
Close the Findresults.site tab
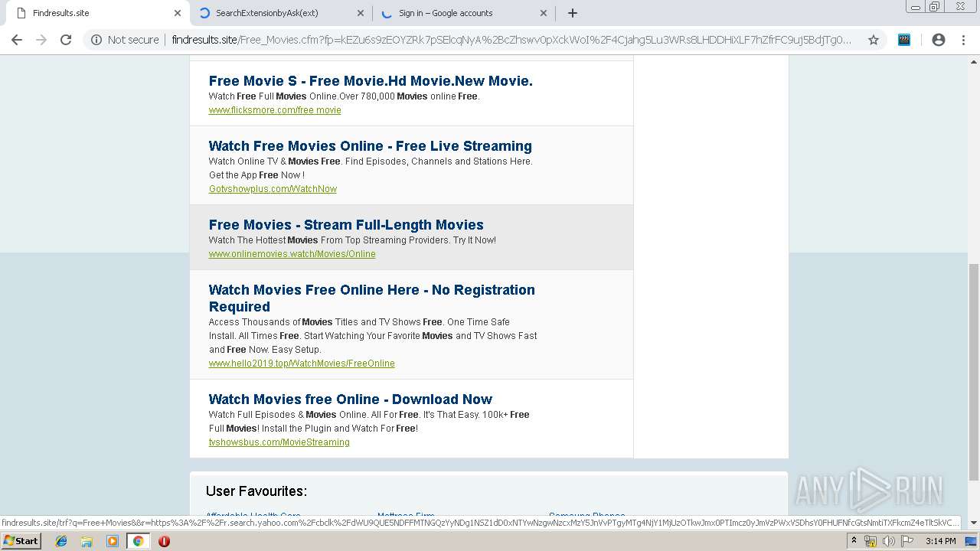178,13
